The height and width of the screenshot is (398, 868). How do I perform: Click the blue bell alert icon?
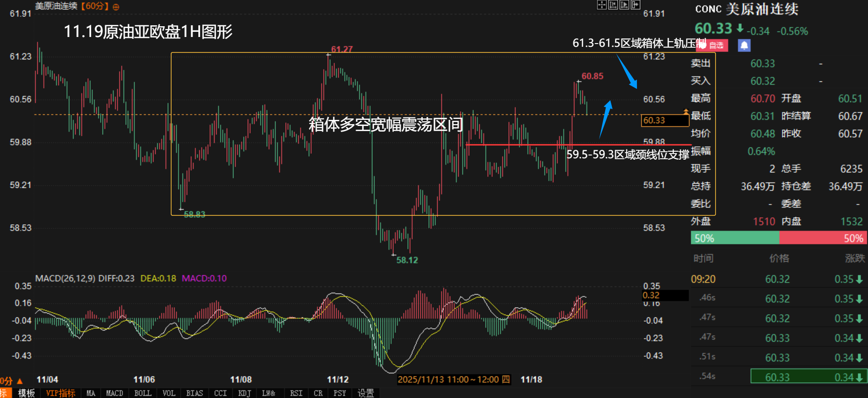click(x=744, y=45)
